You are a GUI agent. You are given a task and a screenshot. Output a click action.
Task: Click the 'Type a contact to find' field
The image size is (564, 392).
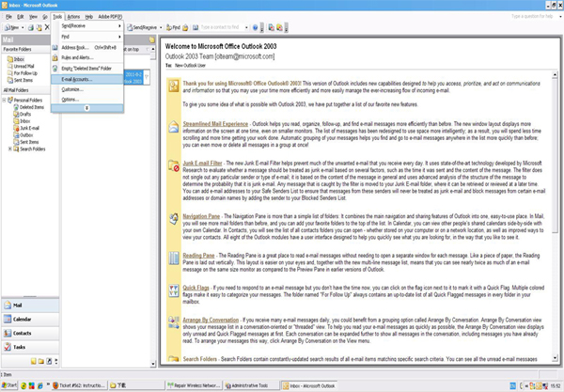(222, 27)
